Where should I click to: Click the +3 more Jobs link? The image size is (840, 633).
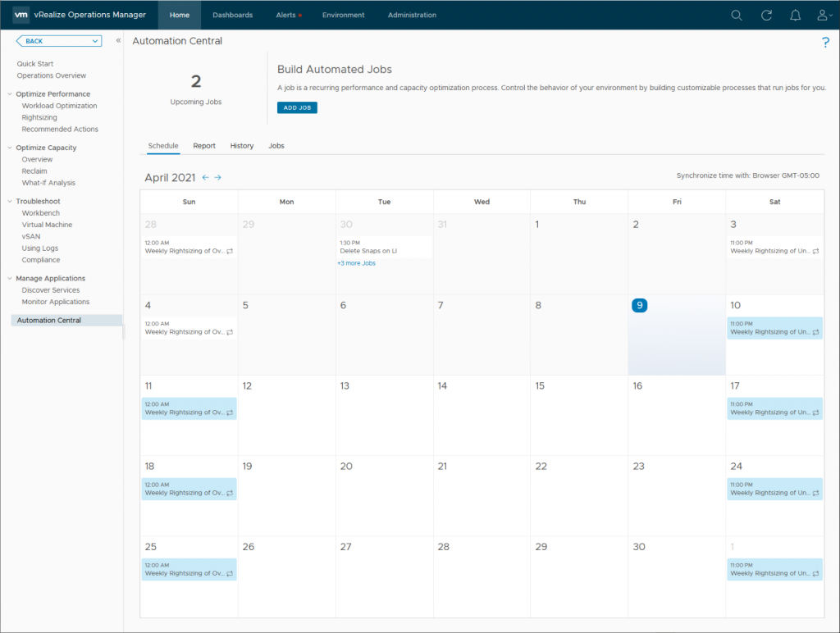pos(356,263)
